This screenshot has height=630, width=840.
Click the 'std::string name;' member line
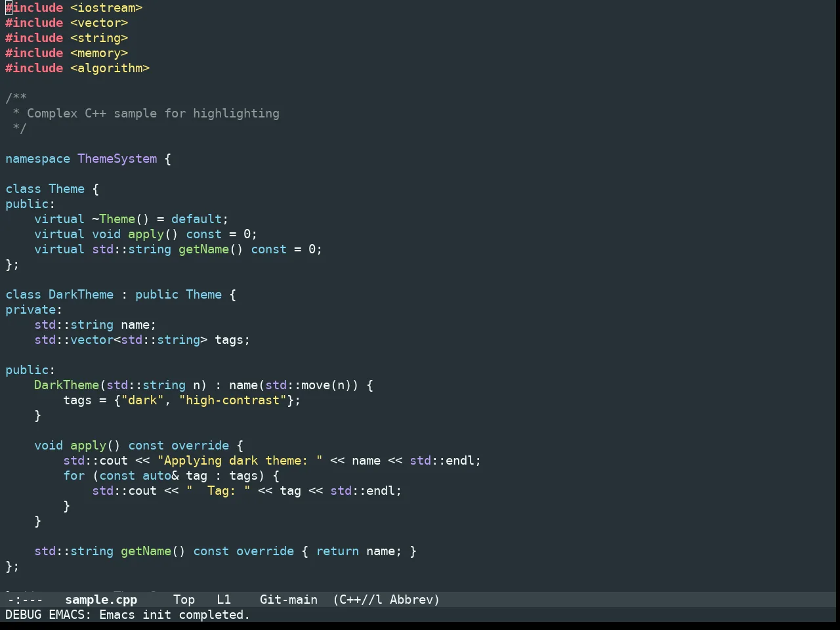[95, 325]
